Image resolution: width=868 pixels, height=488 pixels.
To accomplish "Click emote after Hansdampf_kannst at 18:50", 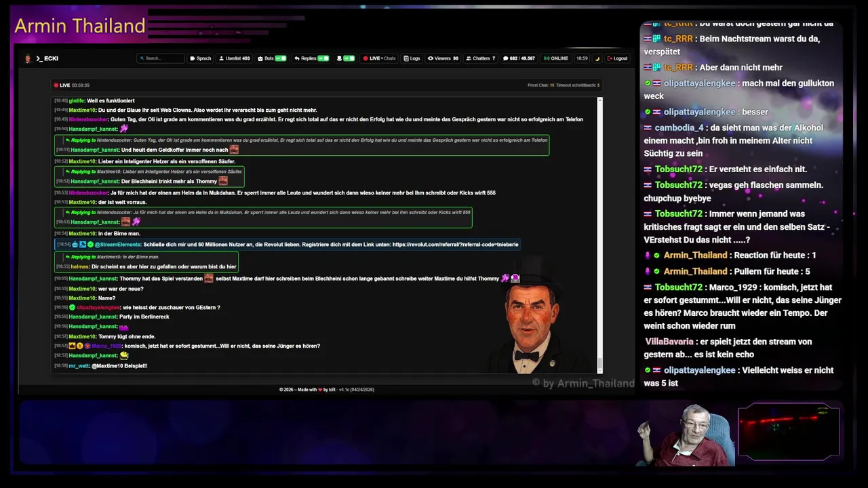I will coord(124,129).
